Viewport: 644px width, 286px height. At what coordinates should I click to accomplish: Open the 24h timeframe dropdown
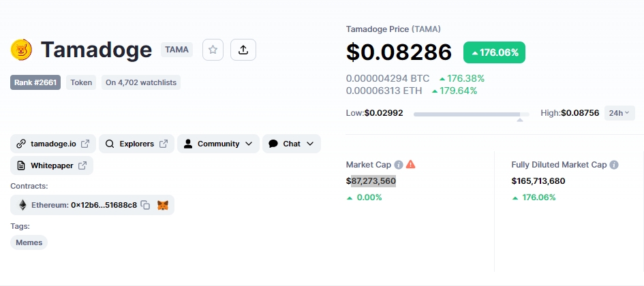click(x=619, y=113)
